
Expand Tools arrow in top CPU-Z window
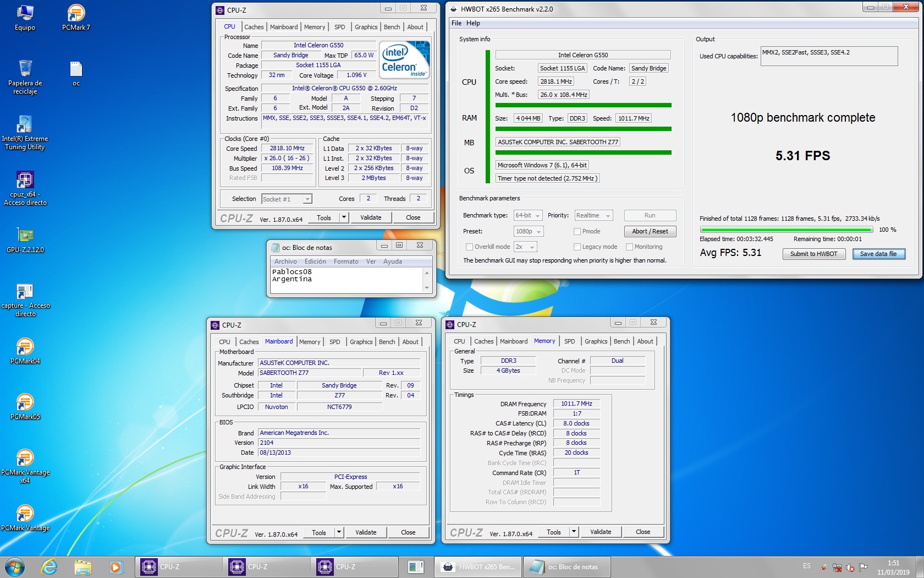click(x=344, y=217)
